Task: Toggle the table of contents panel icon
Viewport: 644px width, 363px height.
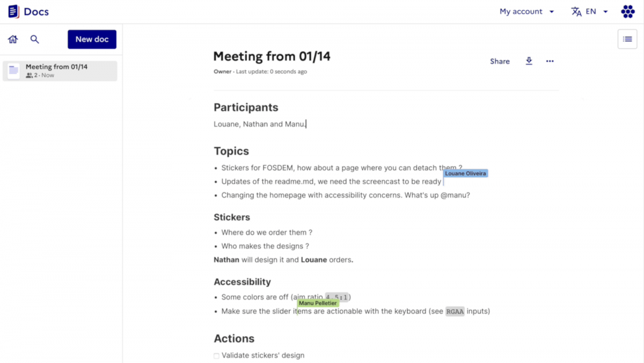Action: point(627,39)
